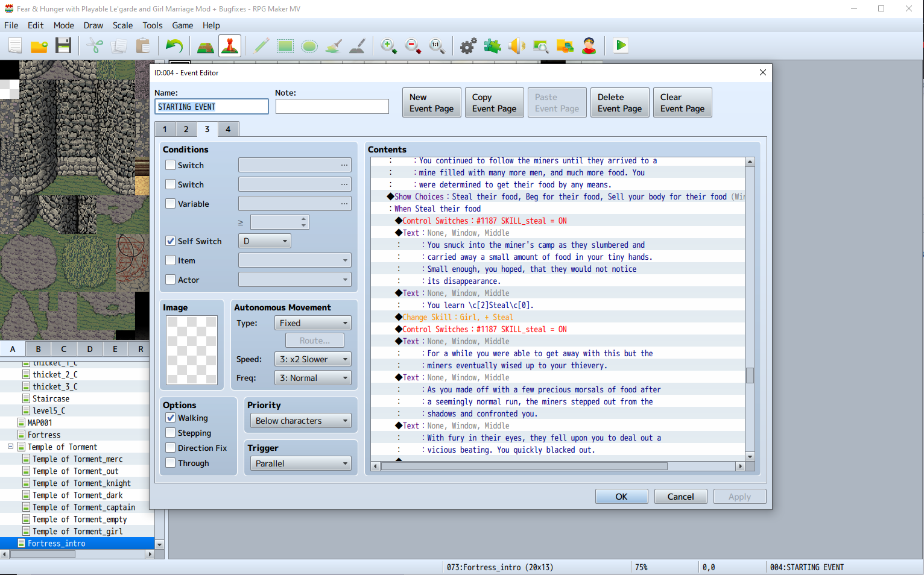
Task: Toggle the Stepping option
Action: (171, 433)
